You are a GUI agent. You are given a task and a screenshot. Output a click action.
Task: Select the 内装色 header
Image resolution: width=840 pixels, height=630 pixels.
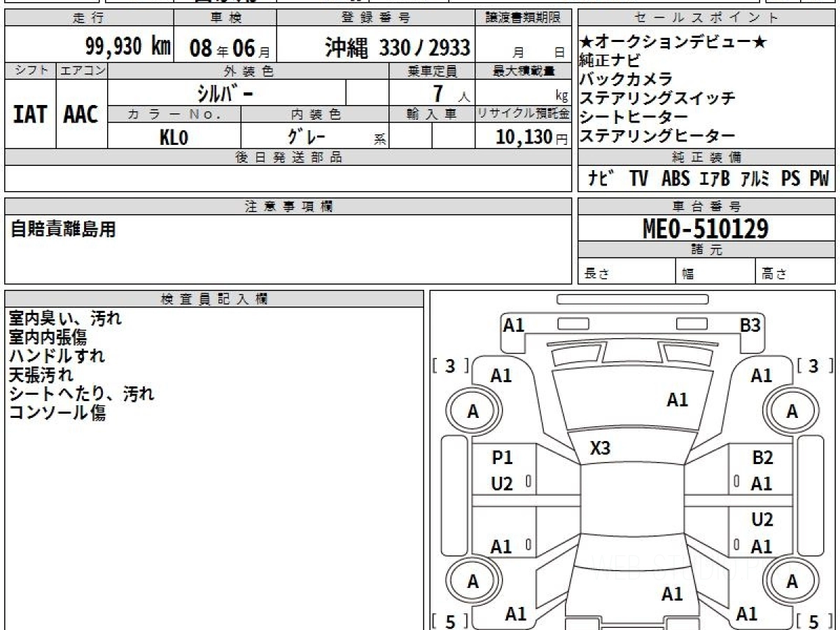click(316, 115)
